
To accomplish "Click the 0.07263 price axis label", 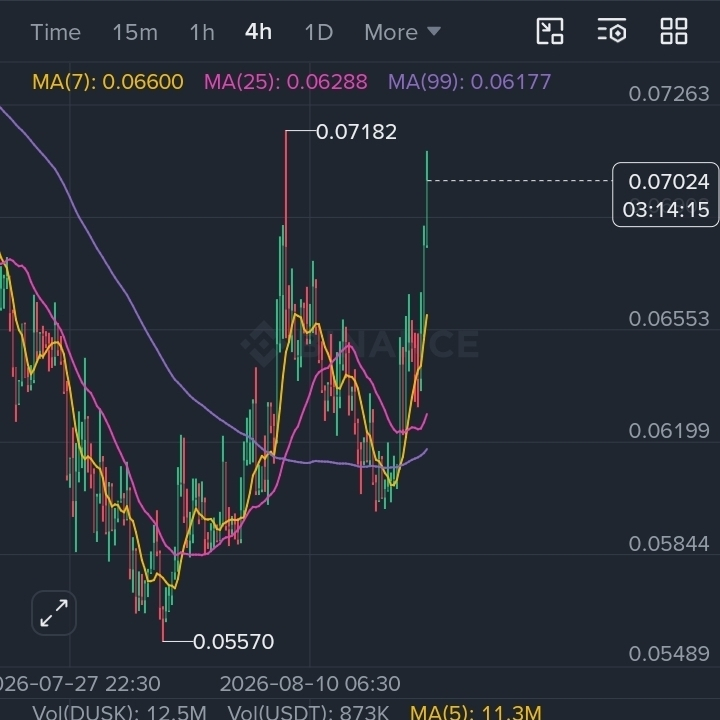I will pyautogui.click(x=669, y=94).
